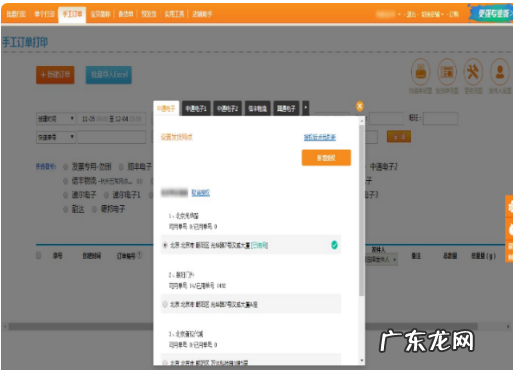513x370 pixels.
Task: Click the orange search button right of filters
Action: coord(399,136)
